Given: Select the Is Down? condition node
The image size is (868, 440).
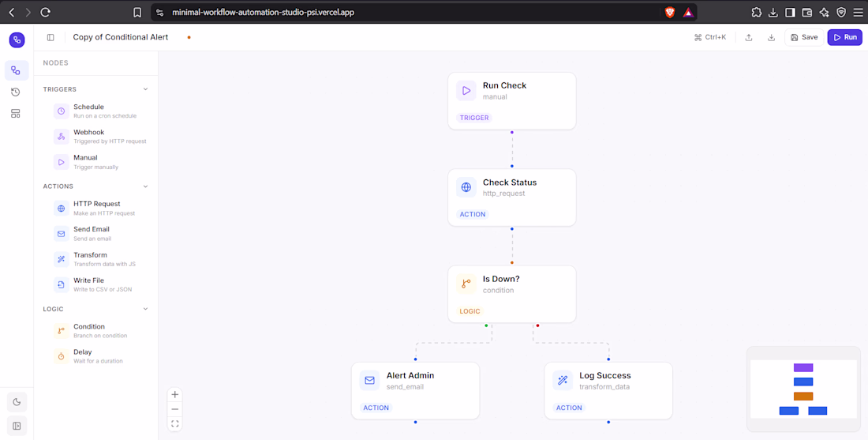Looking at the screenshot, I should [511, 294].
